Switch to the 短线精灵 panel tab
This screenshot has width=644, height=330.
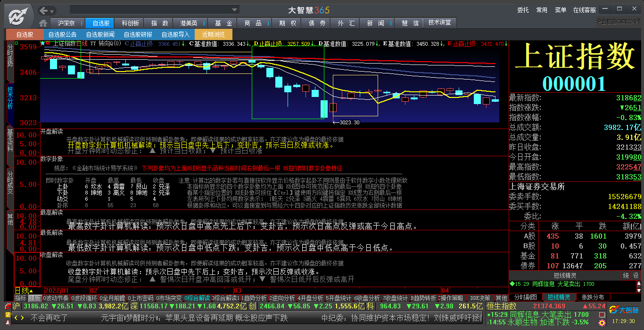[559, 297]
